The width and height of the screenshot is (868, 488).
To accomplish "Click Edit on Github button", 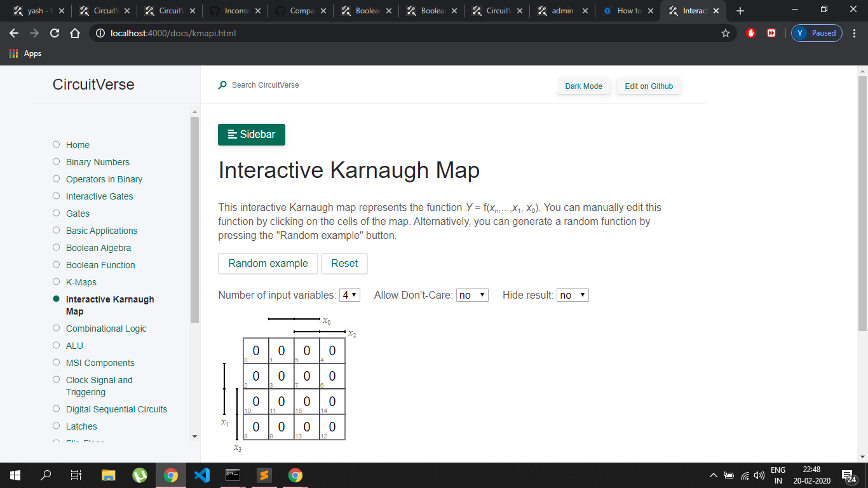I will click(x=649, y=86).
